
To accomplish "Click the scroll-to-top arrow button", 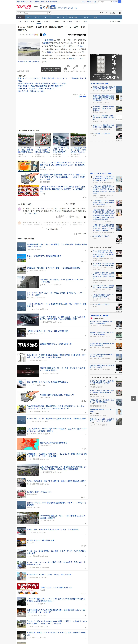I will coord(133,398).
